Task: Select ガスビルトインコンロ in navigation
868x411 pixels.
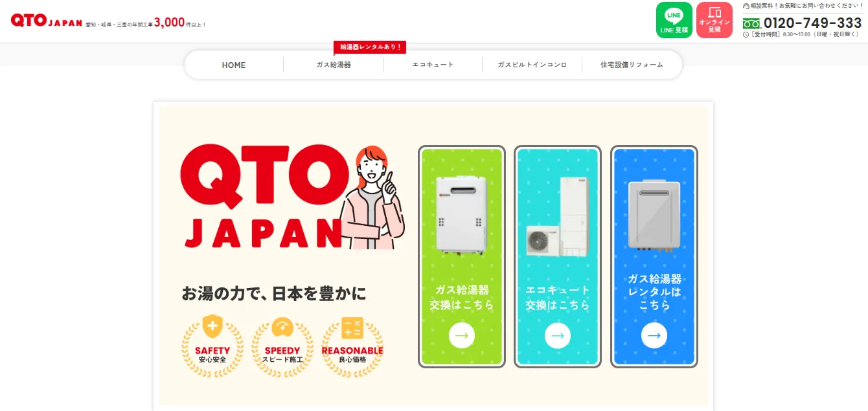Action: pyautogui.click(x=532, y=65)
